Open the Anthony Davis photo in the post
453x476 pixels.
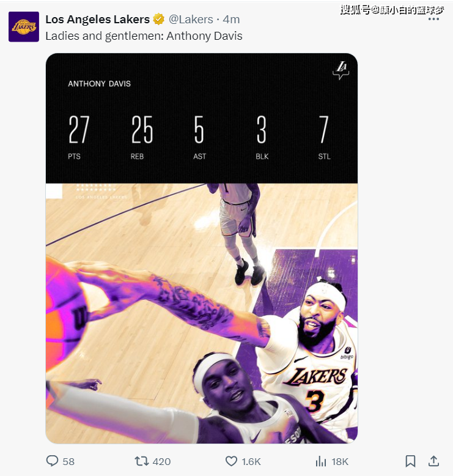[202, 312]
